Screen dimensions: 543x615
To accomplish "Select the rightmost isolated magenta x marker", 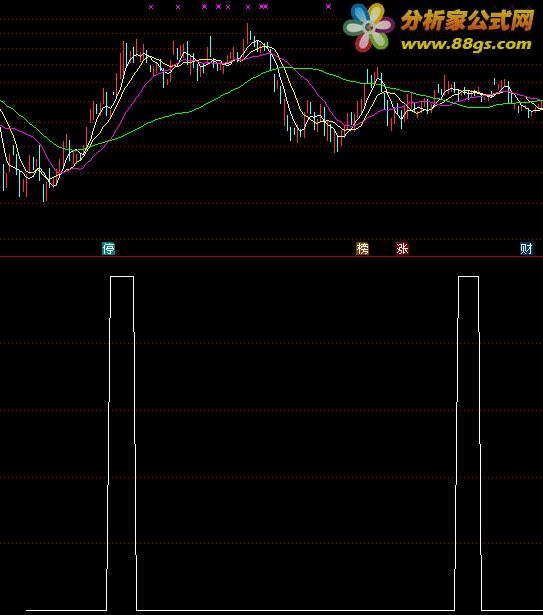I will coord(328,6).
